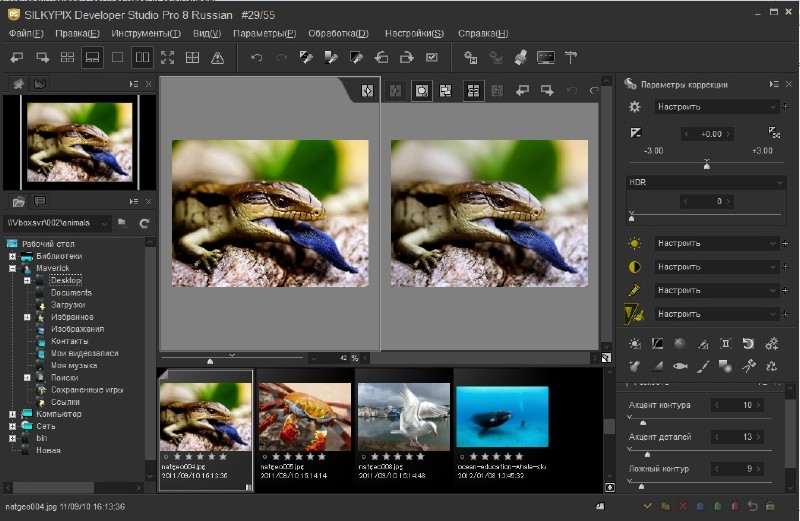Select the fit-to-screen arrows icon in the toolbar
Image resolution: width=800 pixels, height=521 pixels.
point(167,58)
